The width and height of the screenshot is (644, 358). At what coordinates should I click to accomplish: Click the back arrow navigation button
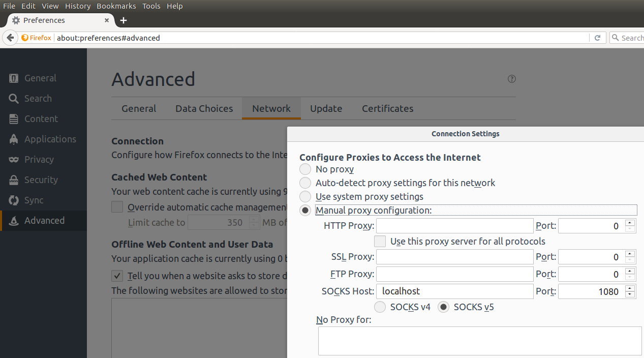tap(10, 38)
